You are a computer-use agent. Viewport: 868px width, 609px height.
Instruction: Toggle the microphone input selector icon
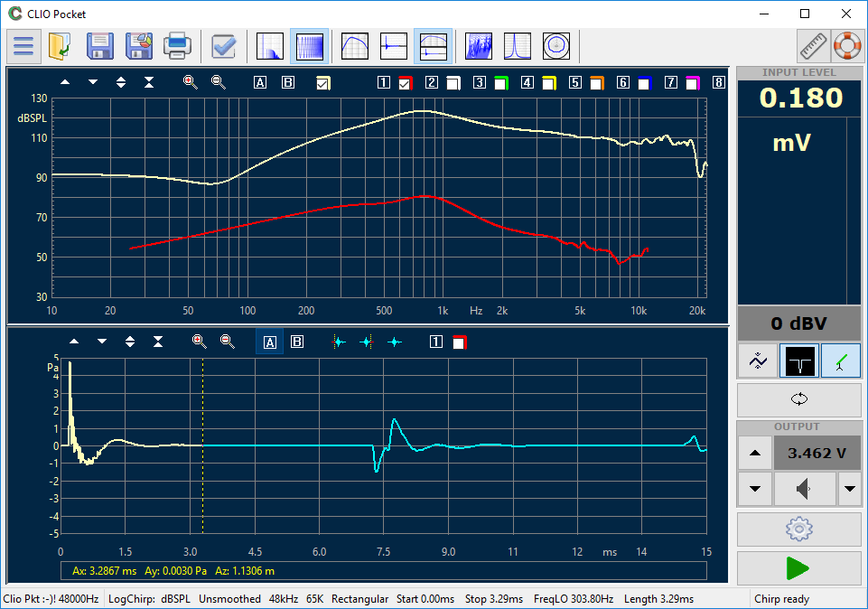pyautogui.click(x=799, y=361)
